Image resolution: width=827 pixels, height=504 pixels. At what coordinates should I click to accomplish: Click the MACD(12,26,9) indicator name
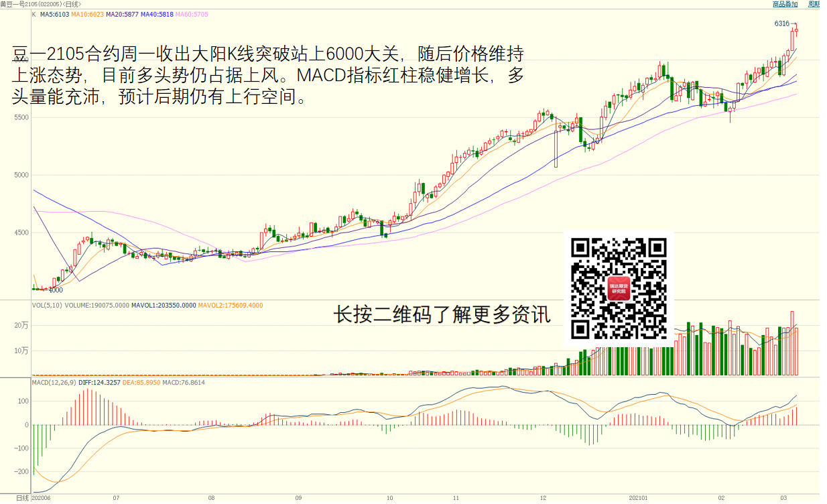pyautogui.click(x=54, y=383)
